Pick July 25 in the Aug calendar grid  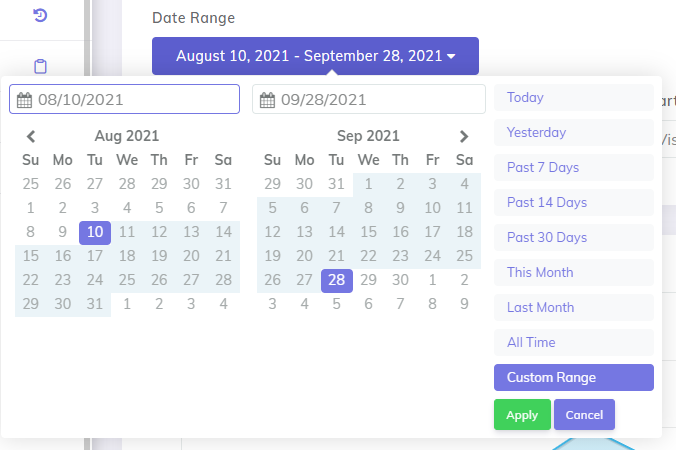31,184
